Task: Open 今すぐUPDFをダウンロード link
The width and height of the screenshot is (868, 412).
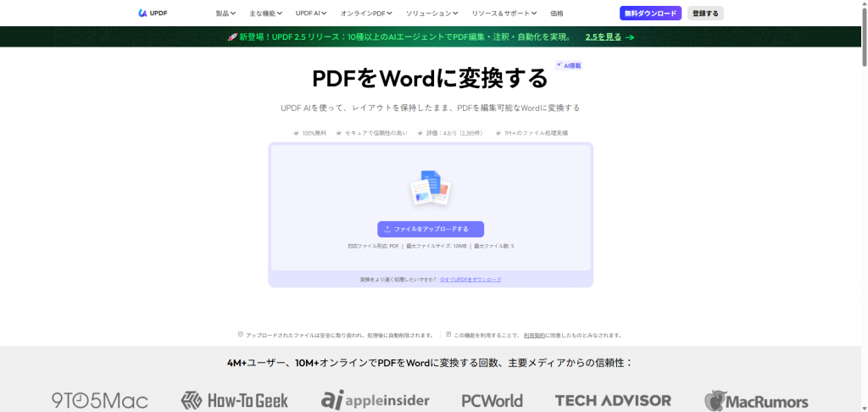Action: (x=470, y=280)
